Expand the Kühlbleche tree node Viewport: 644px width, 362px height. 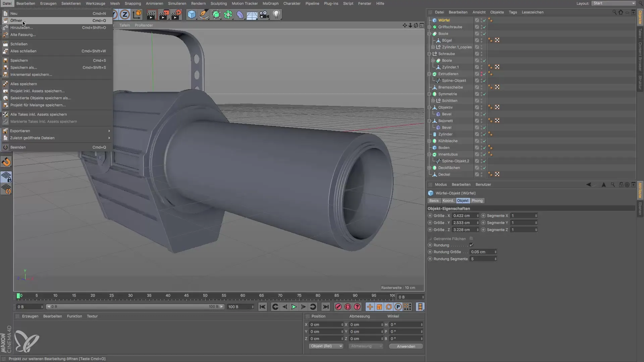[429, 141]
